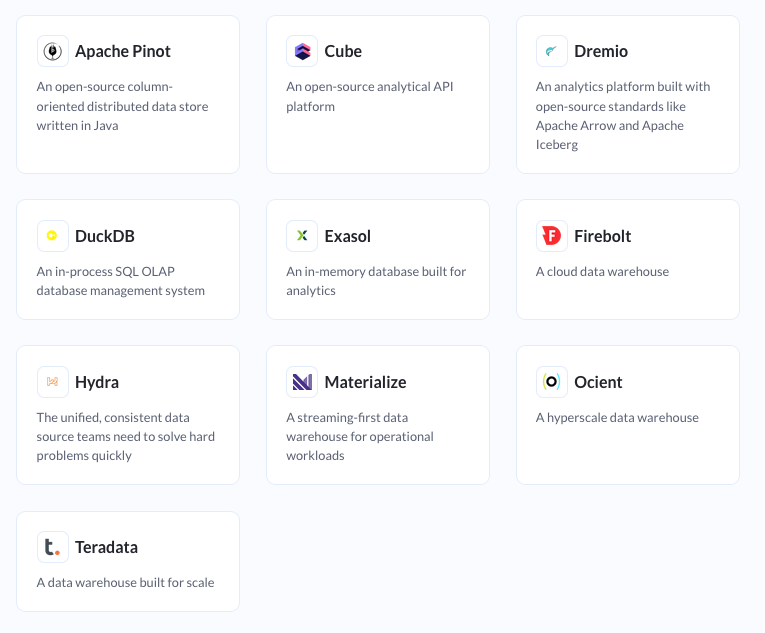The width and height of the screenshot is (765, 633).
Task: Click 'A data warehouse built for scale' text
Action: tap(125, 582)
